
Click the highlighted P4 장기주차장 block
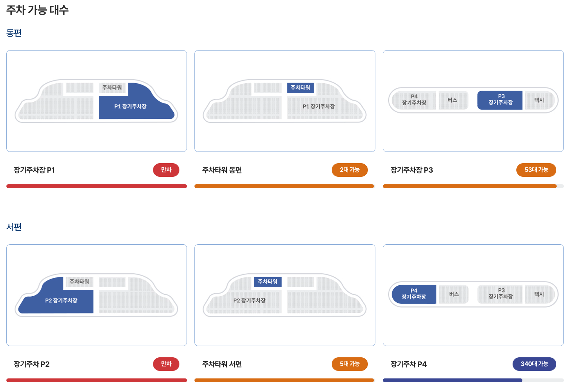[x=414, y=294]
